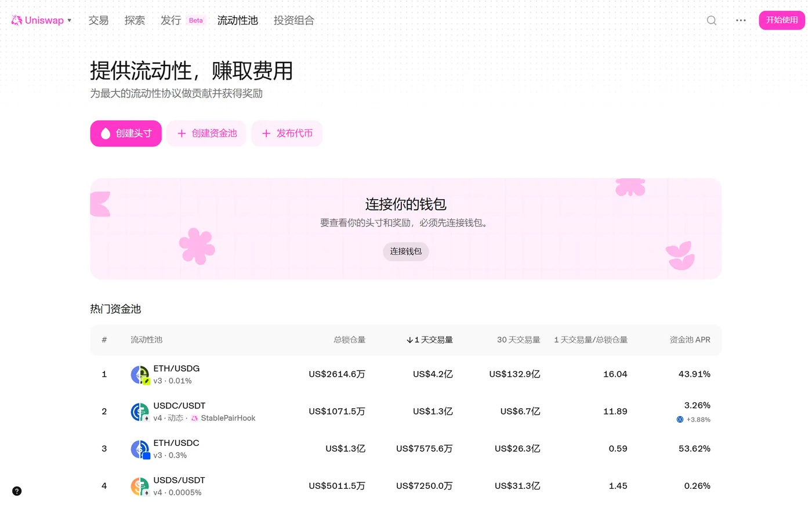Sort by 总锁仓量 column header

[349, 340]
